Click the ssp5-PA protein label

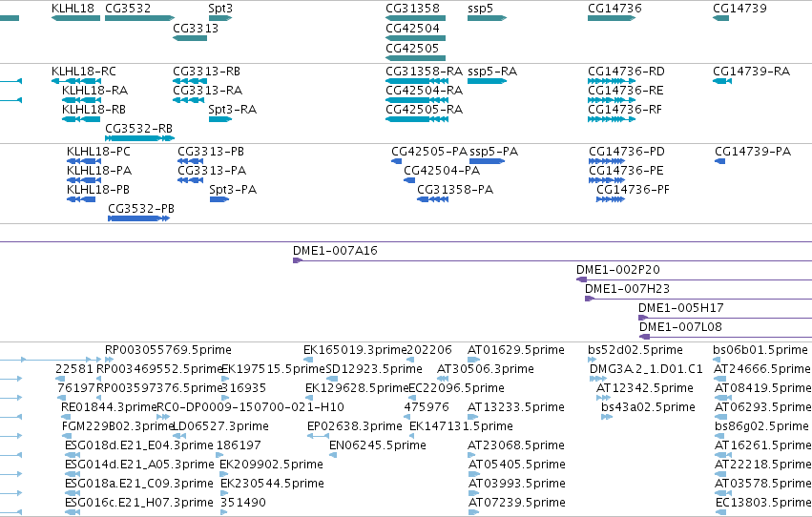click(x=494, y=152)
